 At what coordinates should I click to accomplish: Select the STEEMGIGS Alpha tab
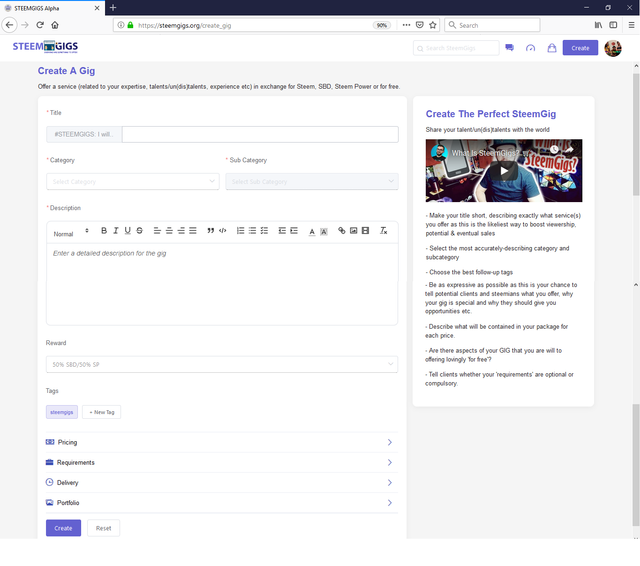52,8
